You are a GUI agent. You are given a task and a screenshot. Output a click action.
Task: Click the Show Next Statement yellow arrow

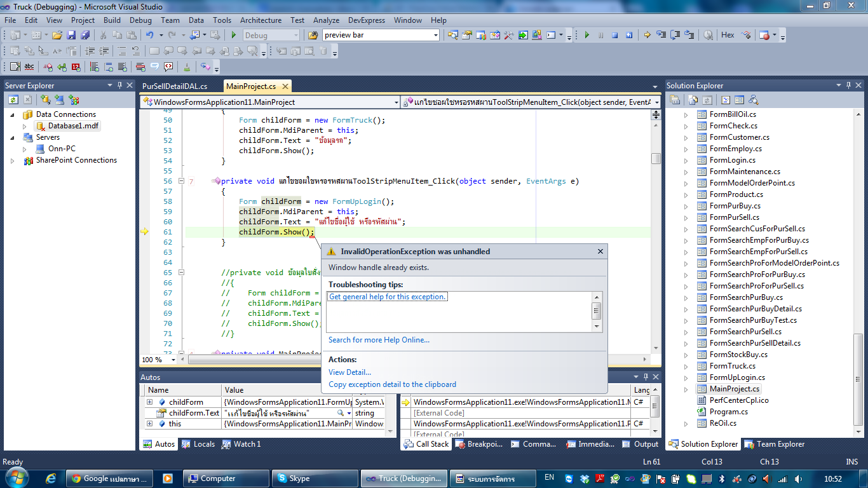(x=647, y=35)
